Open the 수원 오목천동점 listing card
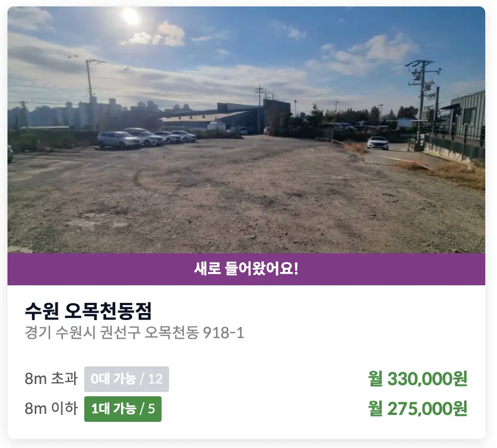Image resolution: width=497 pixels, height=448 pixels. tap(248, 224)
